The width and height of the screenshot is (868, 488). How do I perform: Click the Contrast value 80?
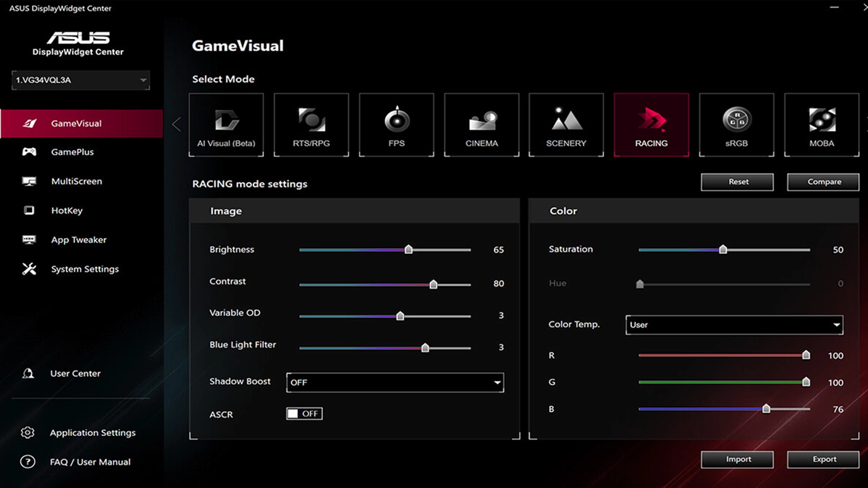(499, 283)
